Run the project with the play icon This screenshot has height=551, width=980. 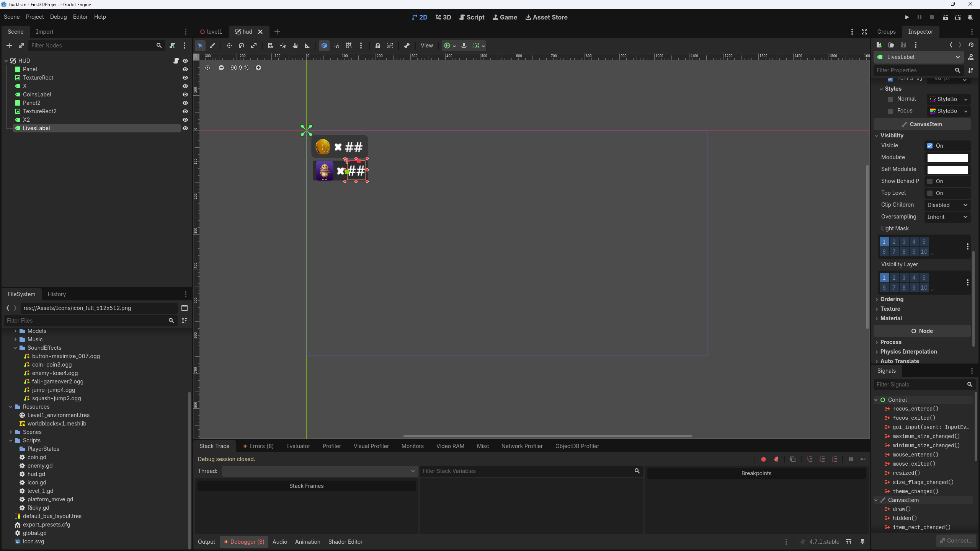[907, 17]
